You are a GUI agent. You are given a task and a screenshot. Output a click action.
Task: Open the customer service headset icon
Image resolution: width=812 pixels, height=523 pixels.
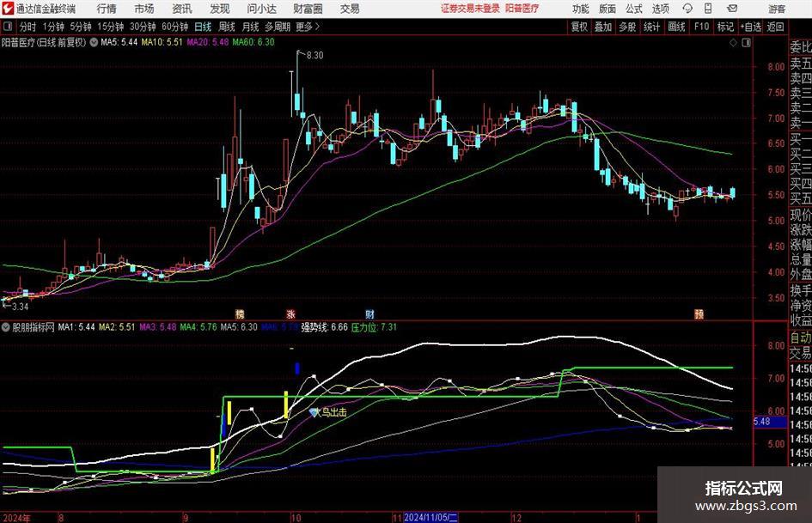pyautogui.click(x=687, y=9)
